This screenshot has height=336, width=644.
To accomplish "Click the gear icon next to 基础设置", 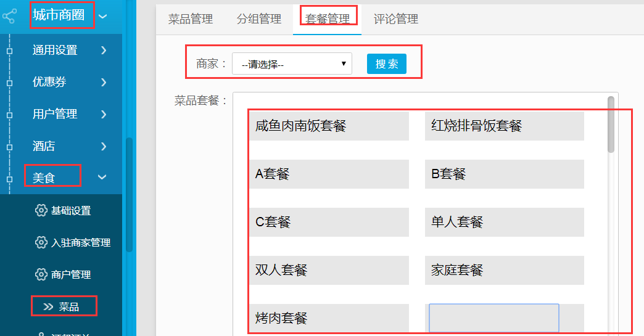I will tap(41, 210).
